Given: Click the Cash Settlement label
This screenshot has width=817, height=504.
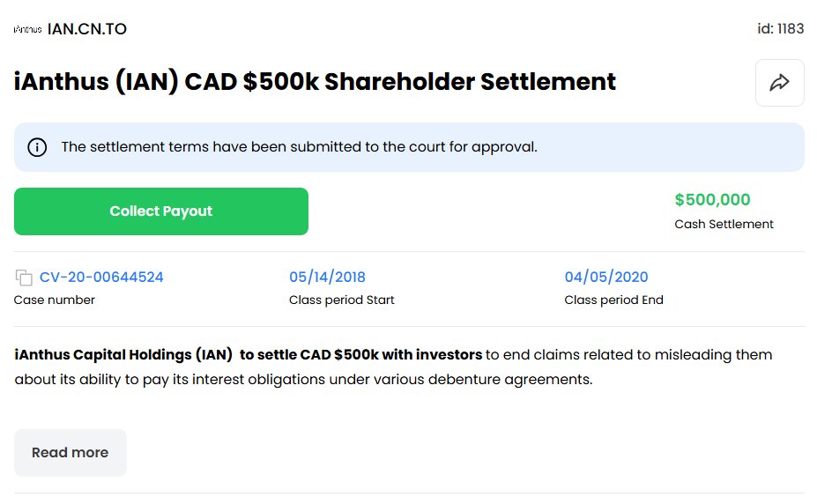Looking at the screenshot, I should [x=724, y=225].
